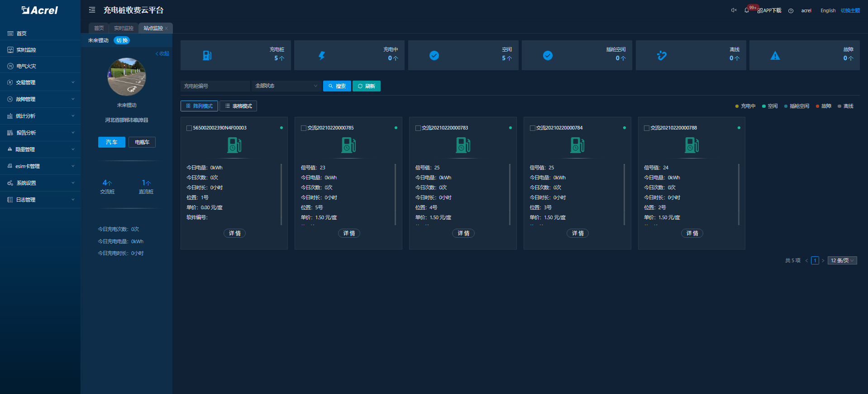868x394 pixels.
Task: Click charger icon on card 交流20210220000785
Action: point(348,145)
